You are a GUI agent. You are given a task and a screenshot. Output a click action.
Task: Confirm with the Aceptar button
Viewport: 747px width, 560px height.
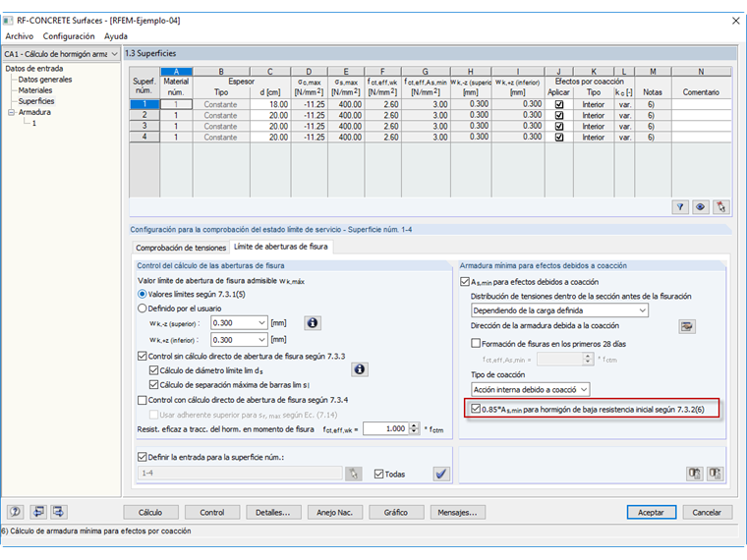point(652,513)
